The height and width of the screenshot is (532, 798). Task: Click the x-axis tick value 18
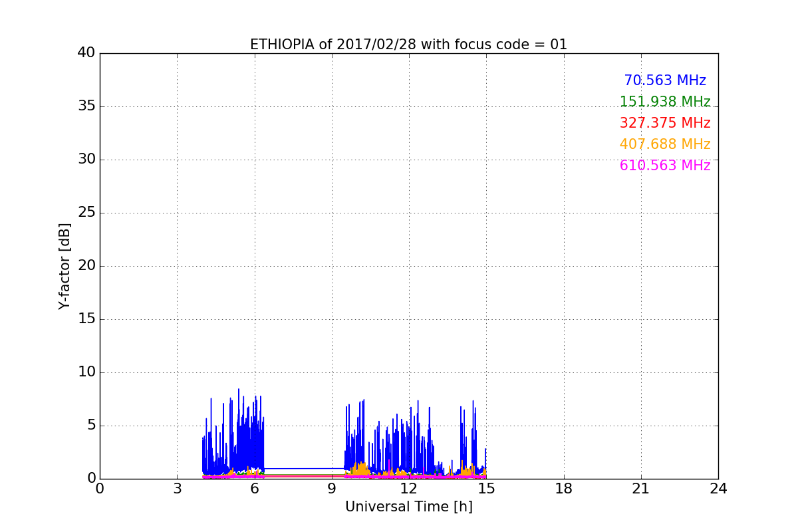tap(564, 489)
